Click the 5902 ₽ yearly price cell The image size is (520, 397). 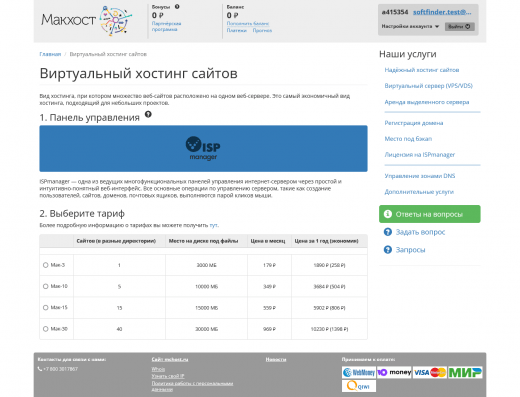tap(329, 308)
